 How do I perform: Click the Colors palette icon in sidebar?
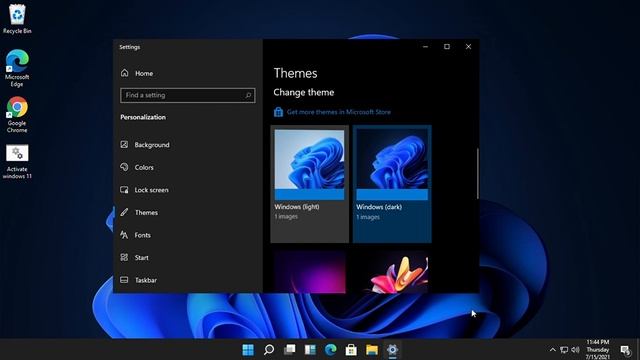pos(124,167)
